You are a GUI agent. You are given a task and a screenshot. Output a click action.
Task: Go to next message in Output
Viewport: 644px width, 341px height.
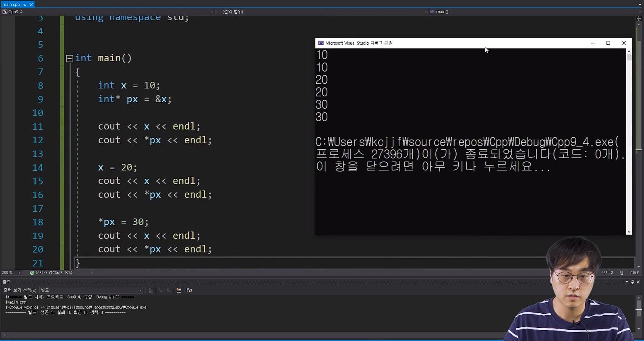coord(169,290)
